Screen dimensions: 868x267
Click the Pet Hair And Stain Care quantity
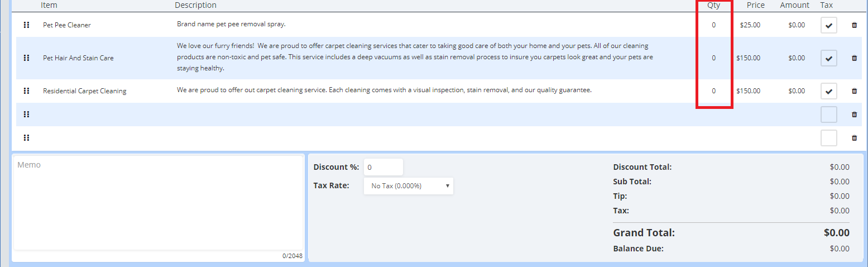pyautogui.click(x=713, y=58)
